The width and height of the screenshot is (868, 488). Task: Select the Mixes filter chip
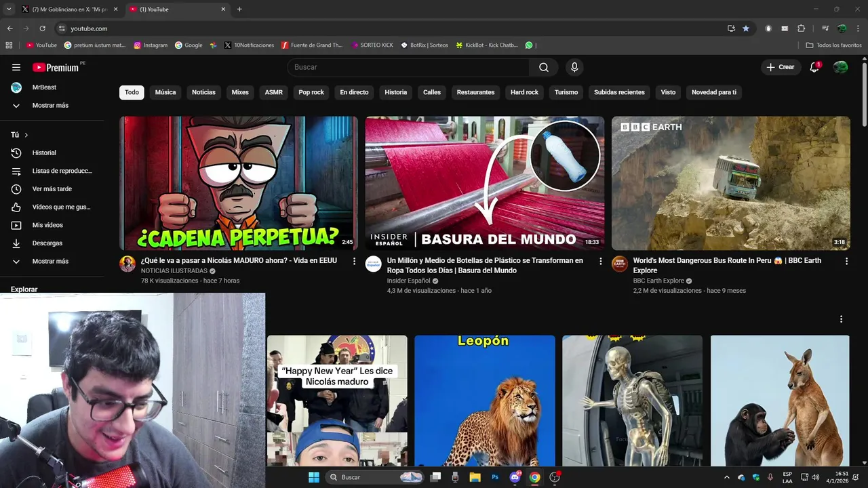pyautogui.click(x=240, y=92)
